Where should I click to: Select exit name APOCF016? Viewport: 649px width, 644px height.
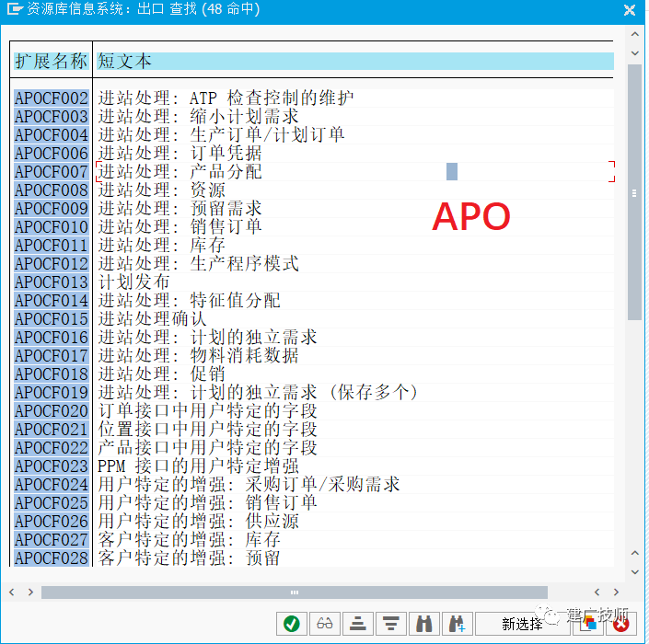[x=52, y=338]
